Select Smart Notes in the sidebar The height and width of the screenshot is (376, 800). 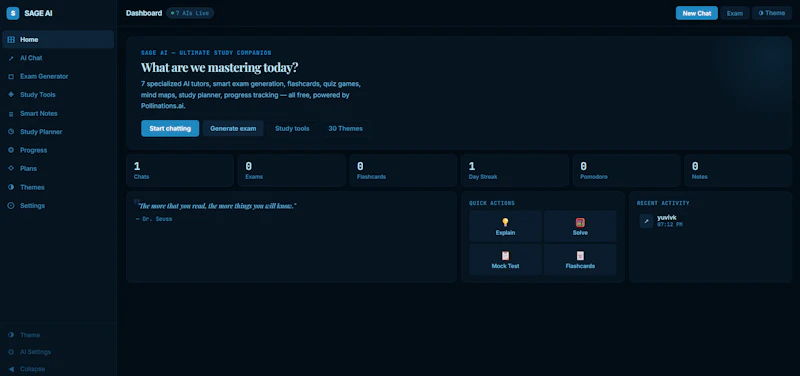tap(58, 114)
